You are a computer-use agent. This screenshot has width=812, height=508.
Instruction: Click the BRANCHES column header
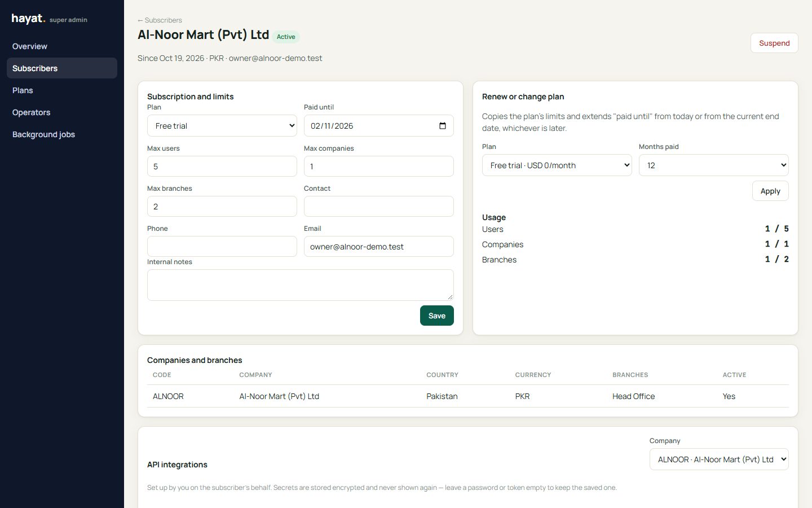(630, 375)
